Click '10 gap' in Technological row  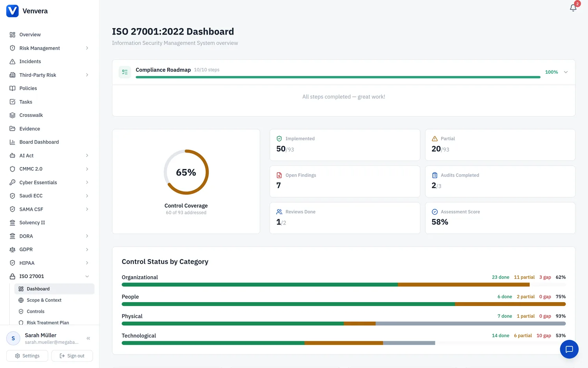[x=544, y=336]
